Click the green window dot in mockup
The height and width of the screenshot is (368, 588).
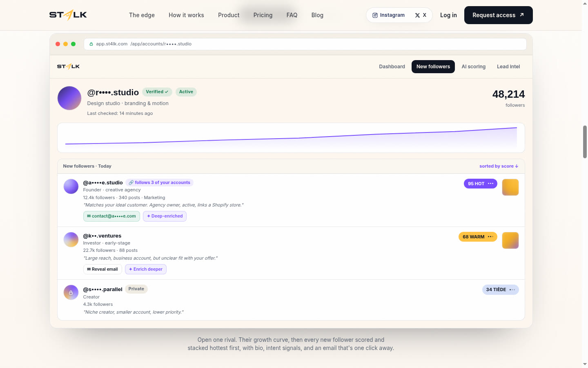(x=73, y=44)
